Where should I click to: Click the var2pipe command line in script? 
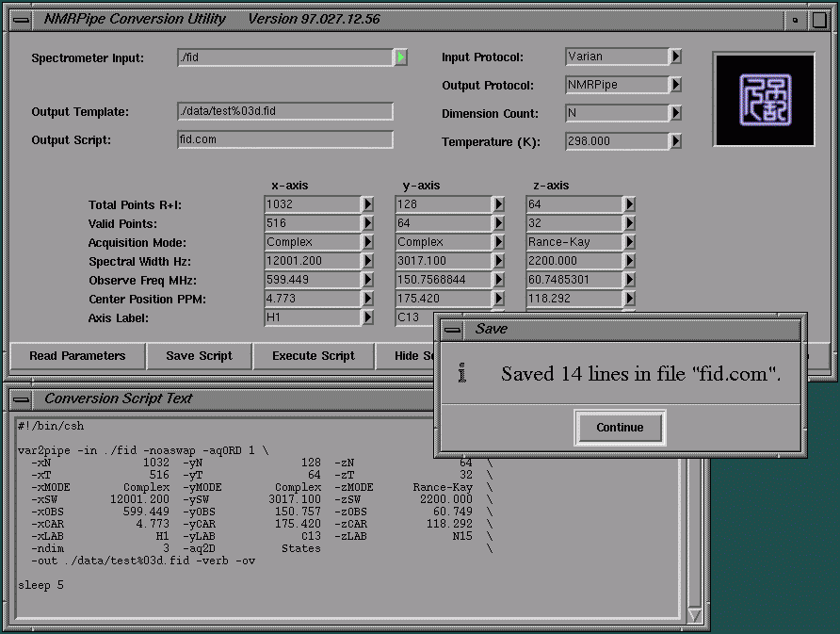click(x=143, y=450)
